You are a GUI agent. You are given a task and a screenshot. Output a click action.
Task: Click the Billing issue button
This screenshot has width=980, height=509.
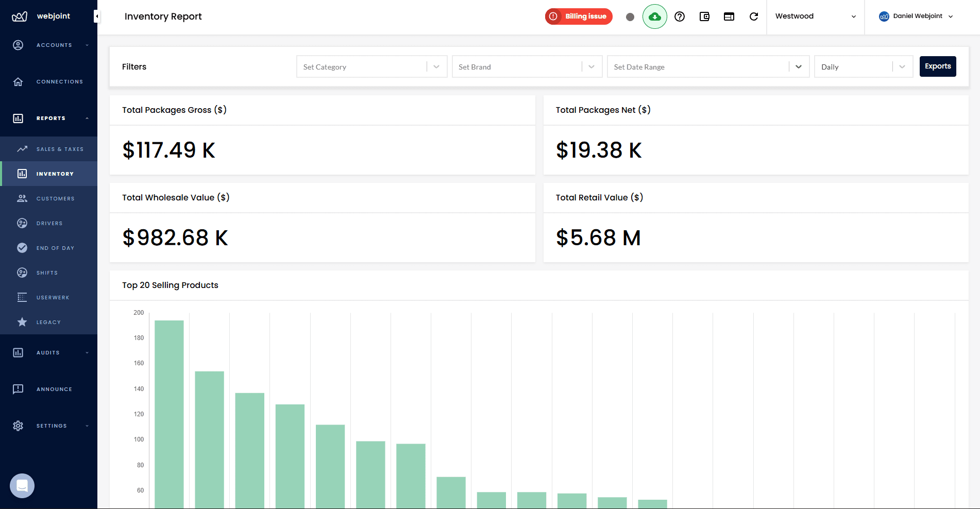(x=578, y=16)
